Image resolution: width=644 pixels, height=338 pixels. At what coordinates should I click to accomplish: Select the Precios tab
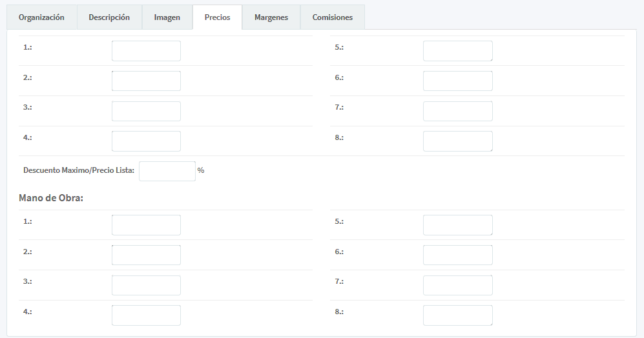pyautogui.click(x=217, y=17)
